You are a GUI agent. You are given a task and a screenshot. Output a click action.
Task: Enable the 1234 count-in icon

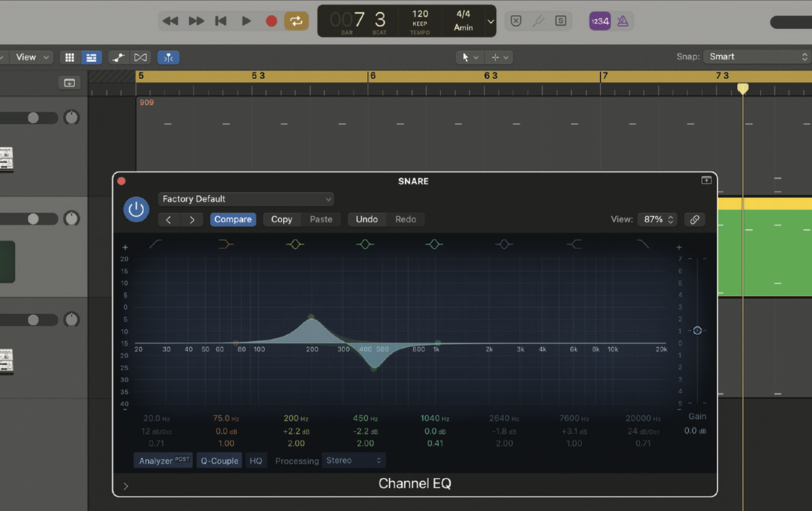pos(600,21)
